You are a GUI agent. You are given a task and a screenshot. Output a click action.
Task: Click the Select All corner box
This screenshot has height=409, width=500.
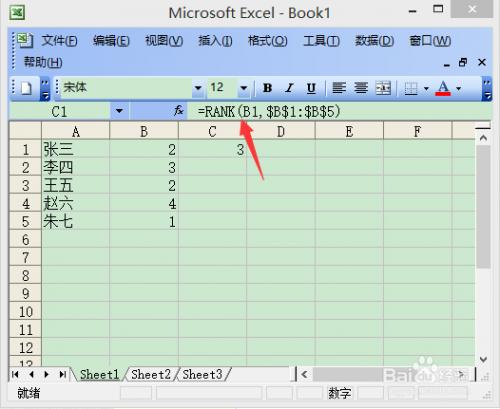point(25,131)
